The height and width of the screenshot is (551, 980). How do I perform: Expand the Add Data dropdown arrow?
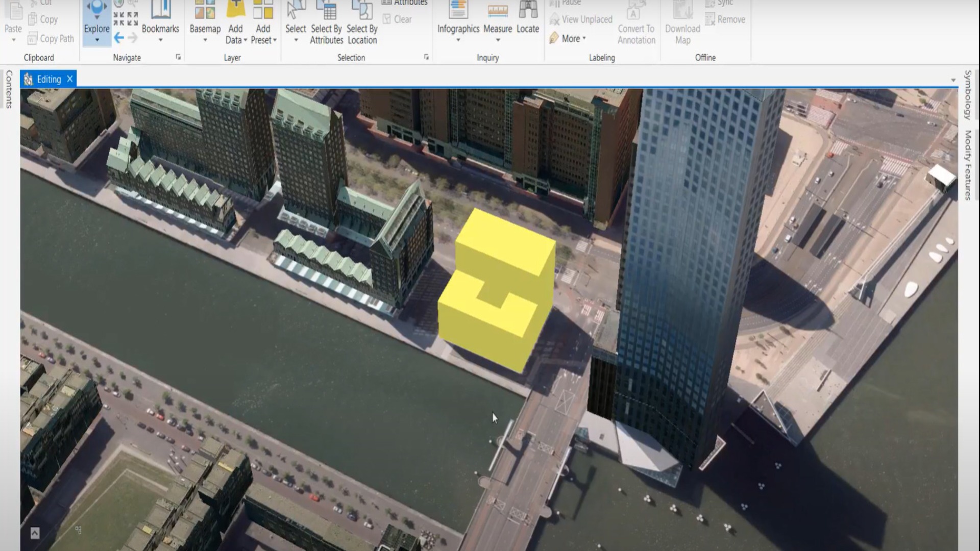[x=245, y=40]
